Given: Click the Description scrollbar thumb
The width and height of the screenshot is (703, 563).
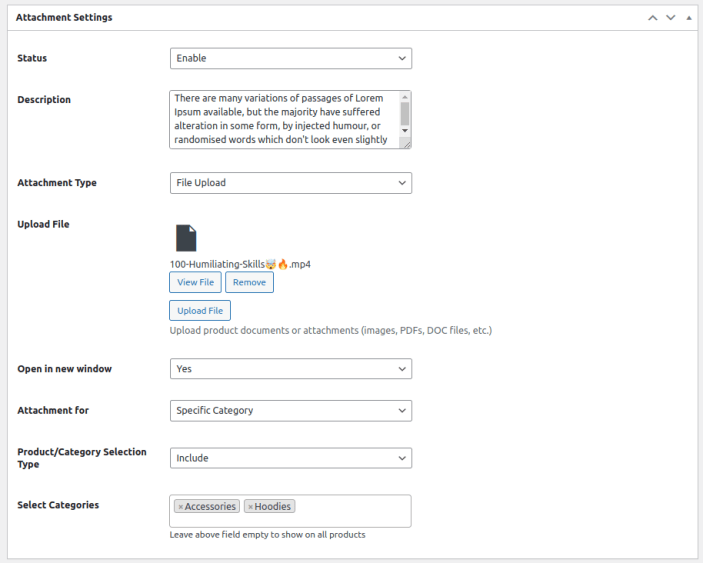Looking at the screenshot, I should [x=405, y=111].
